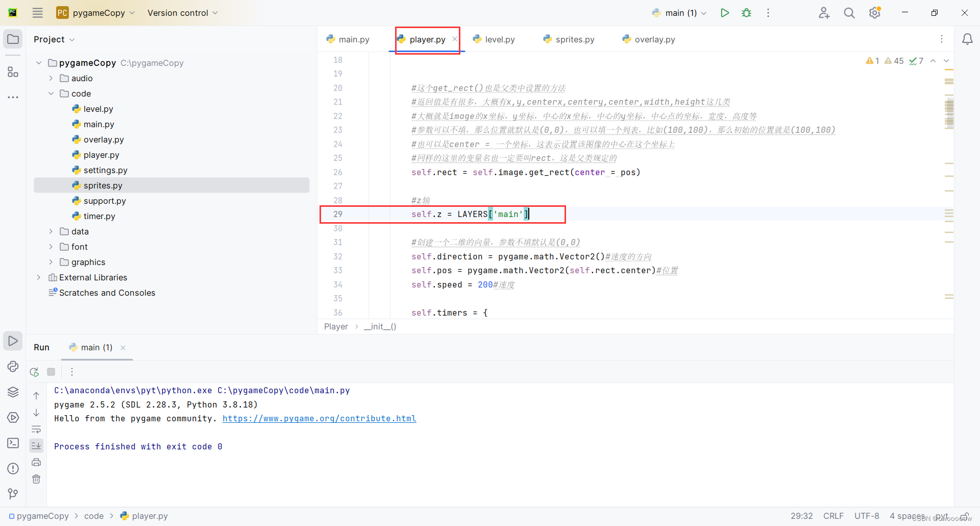Toggle soft-wrap in console
This screenshot has height=526, width=980.
coord(36,429)
